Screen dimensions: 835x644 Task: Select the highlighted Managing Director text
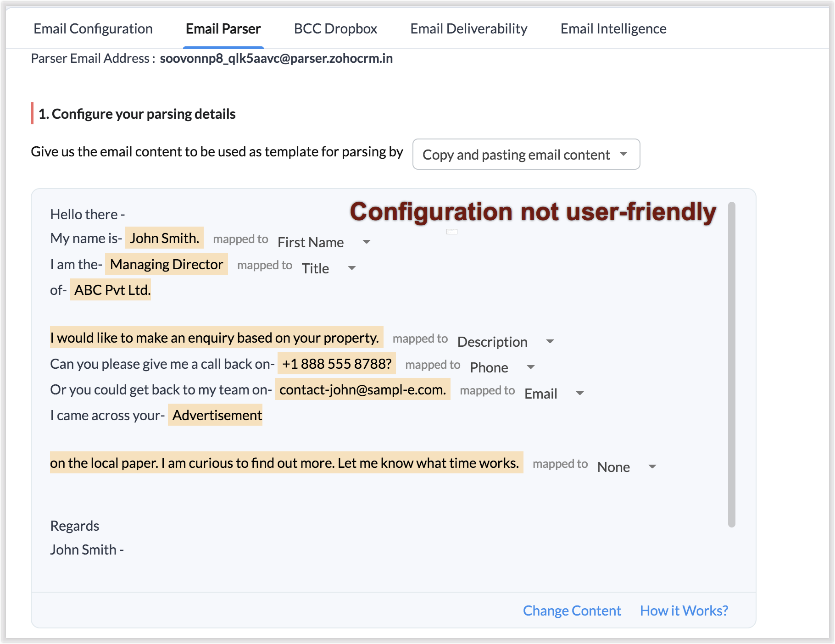[x=167, y=264]
